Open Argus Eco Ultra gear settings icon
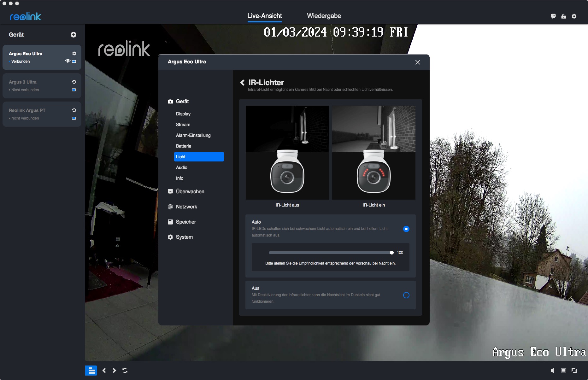The width and height of the screenshot is (588, 380). (74, 54)
